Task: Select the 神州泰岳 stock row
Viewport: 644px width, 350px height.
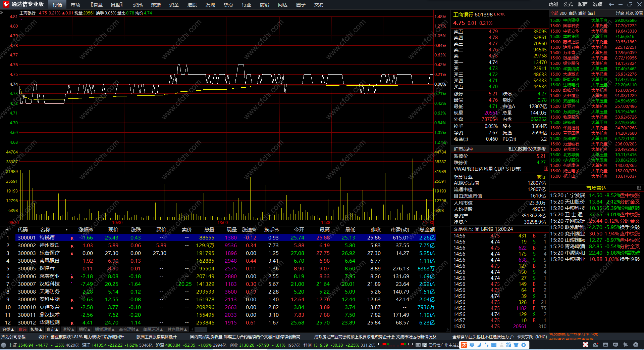Action: pos(225,246)
